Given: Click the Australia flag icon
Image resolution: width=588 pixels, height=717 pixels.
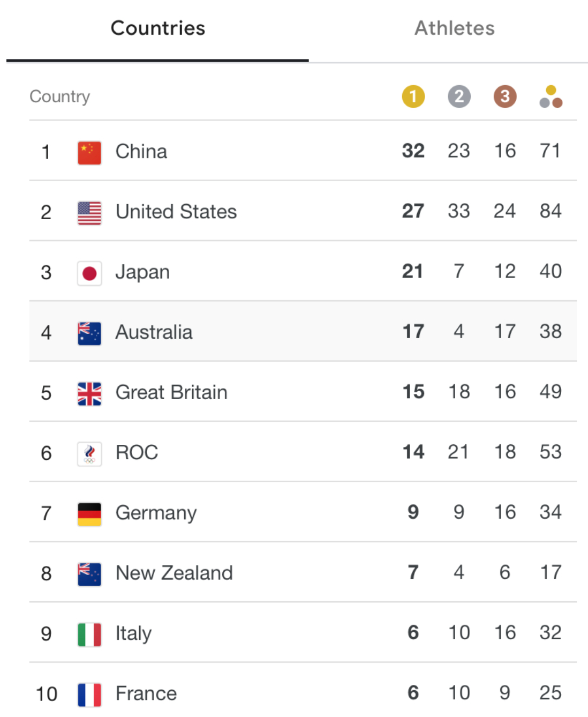Looking at the screenshot, I should [89, 333].
